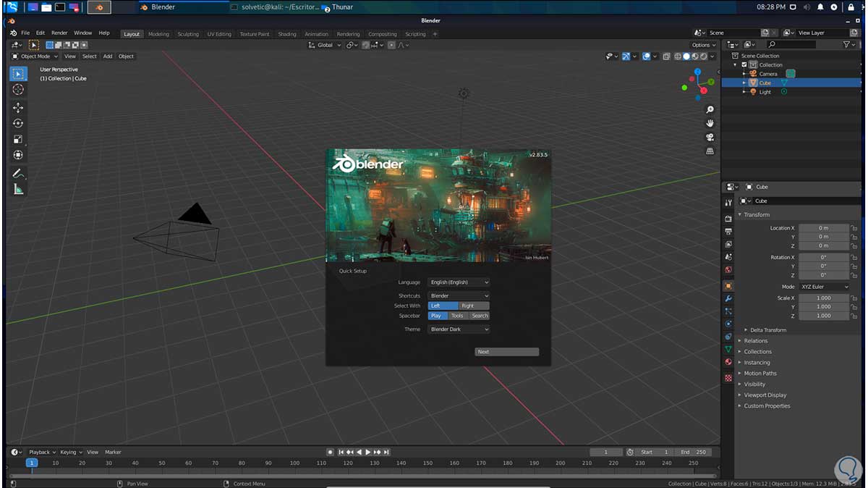Click the Next button in Quick Setup
This screenshot has height=488, width=868.
point(506,352)
